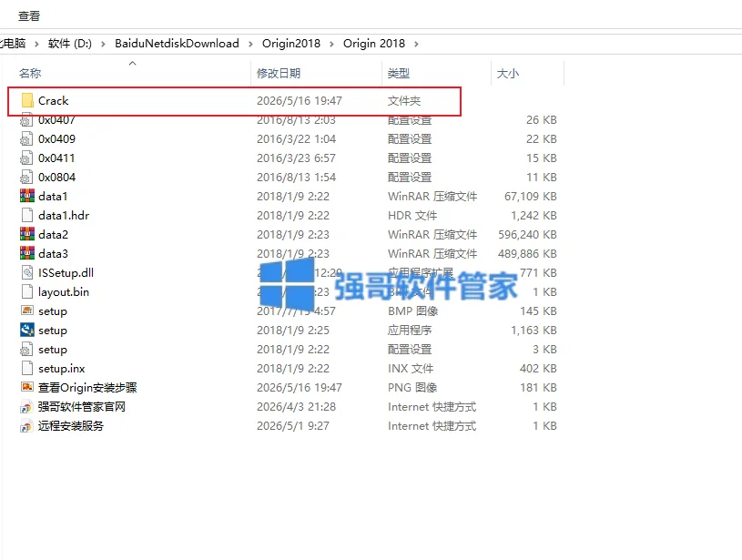Screen dimensions: 742x560
Task: Select the setup BMP image icon
Action: coord(27,311)
